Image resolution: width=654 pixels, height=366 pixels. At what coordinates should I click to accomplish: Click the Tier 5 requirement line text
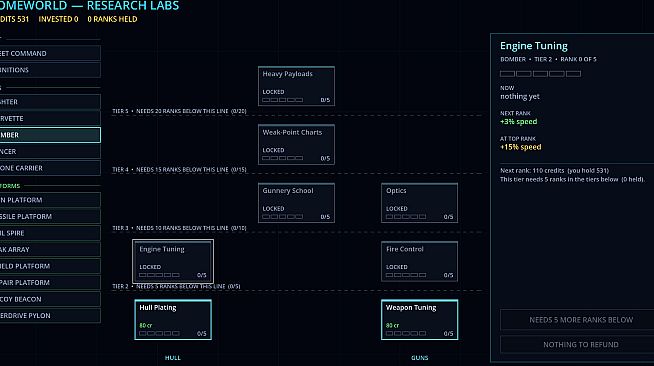coord(179,111)
